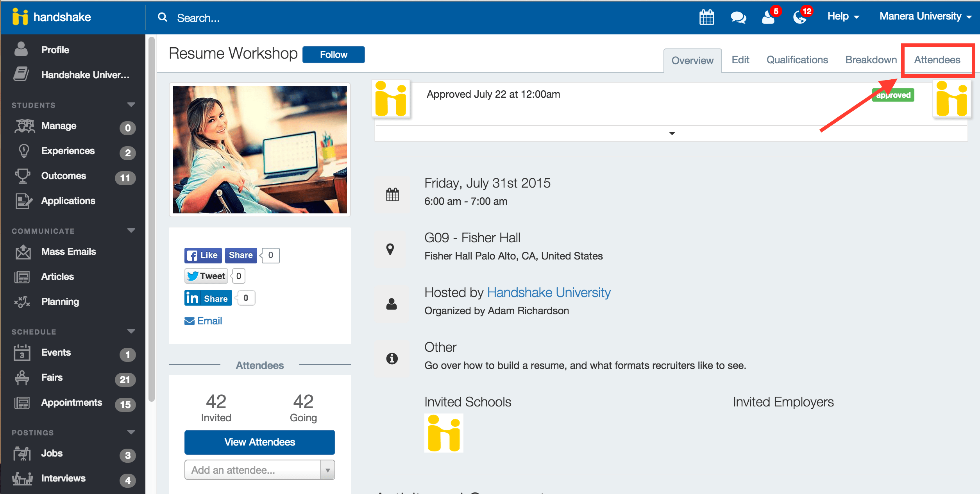Click the Manage students icon
This screenshot has height=494, width=980.
coord(24,126)
